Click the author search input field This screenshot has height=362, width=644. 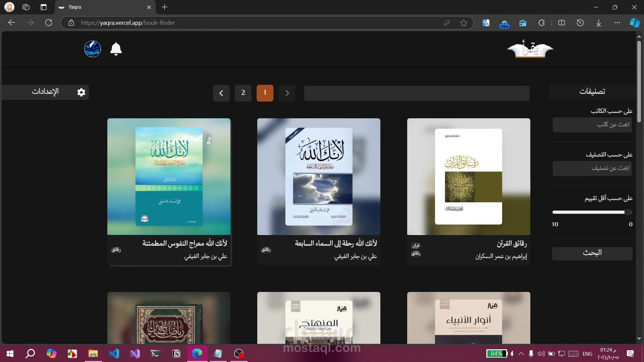point(592,125)
